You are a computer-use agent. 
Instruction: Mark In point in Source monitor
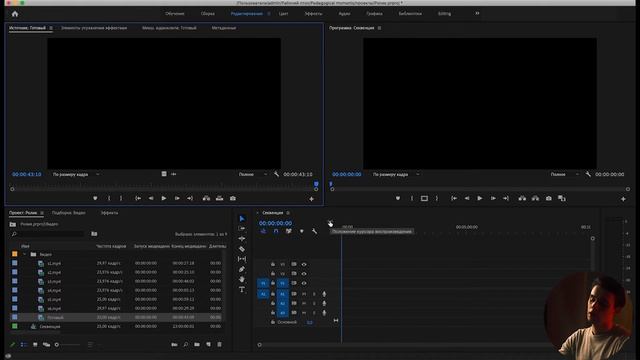109,198
